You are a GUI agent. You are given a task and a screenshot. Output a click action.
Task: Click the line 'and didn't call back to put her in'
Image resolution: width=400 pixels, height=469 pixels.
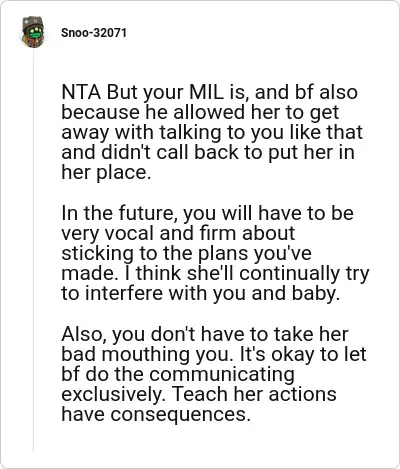tap(208, 153)
